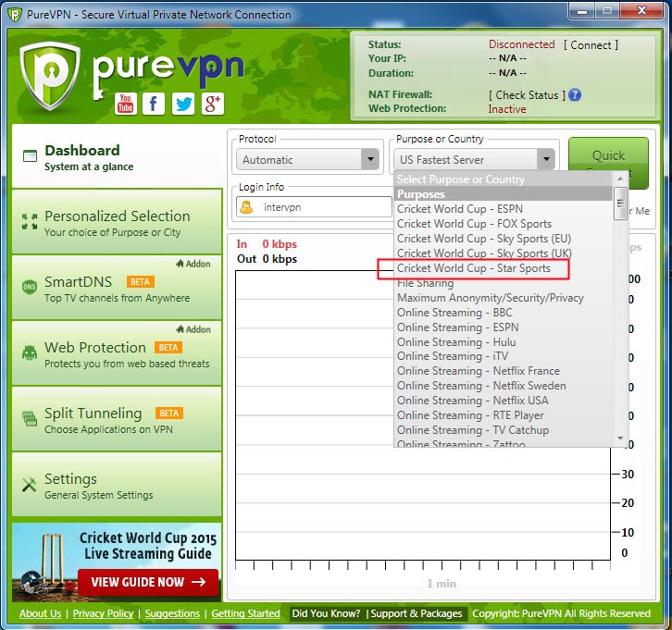Select Online Streaming - RTE Player
The height and width of the screenshot is (630, 672).
coord(504,415)
